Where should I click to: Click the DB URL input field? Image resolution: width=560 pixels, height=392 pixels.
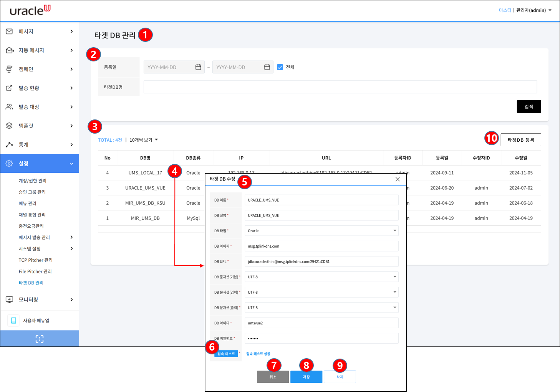[321, 261]
